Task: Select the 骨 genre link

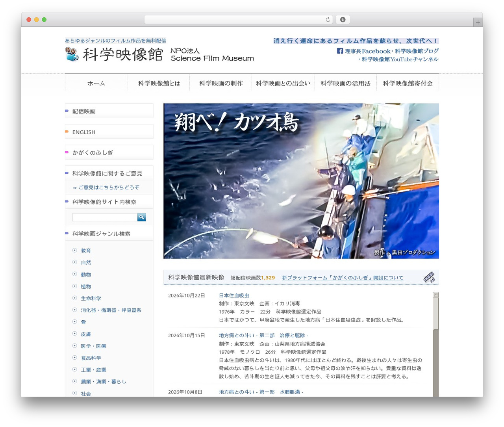Action: (83, 322)
